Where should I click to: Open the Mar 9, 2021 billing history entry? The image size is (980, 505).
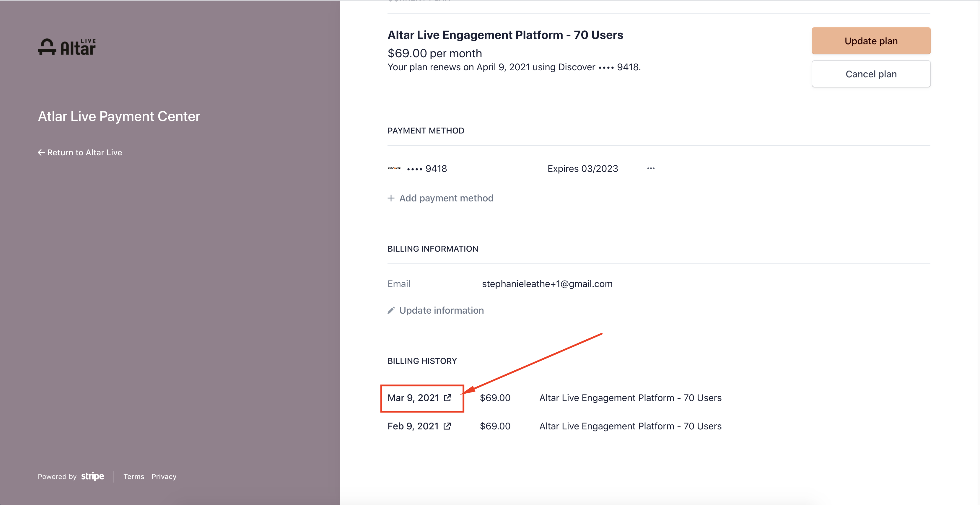(x=413, y=398)
